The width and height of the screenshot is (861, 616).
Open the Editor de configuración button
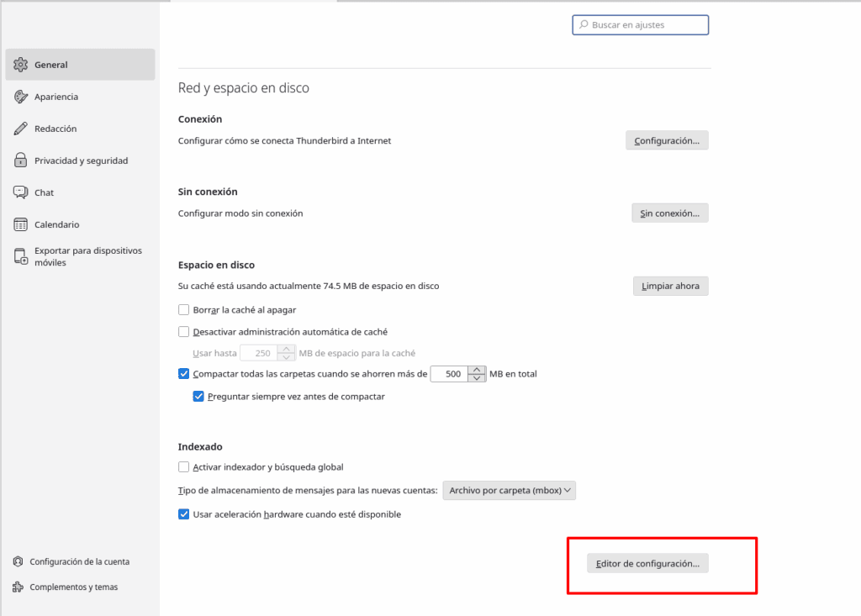(647, 564)
